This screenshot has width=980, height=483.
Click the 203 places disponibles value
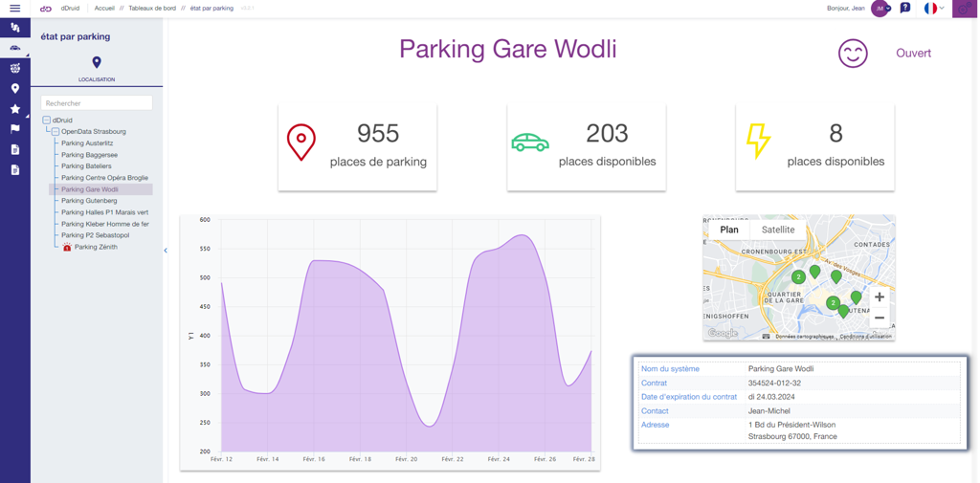click(607, 133)
